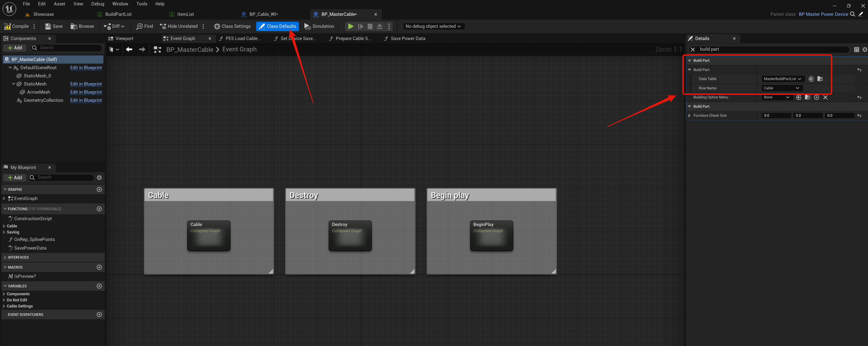Open the debug object selection dropdown
Screen dimensions: 868x346
pos(433,26)
